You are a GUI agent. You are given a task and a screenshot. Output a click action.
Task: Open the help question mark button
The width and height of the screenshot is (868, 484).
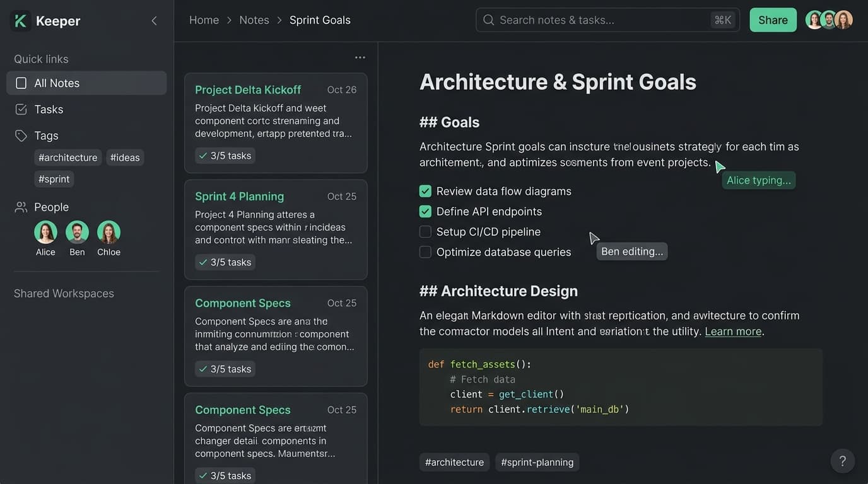point(842,461)
